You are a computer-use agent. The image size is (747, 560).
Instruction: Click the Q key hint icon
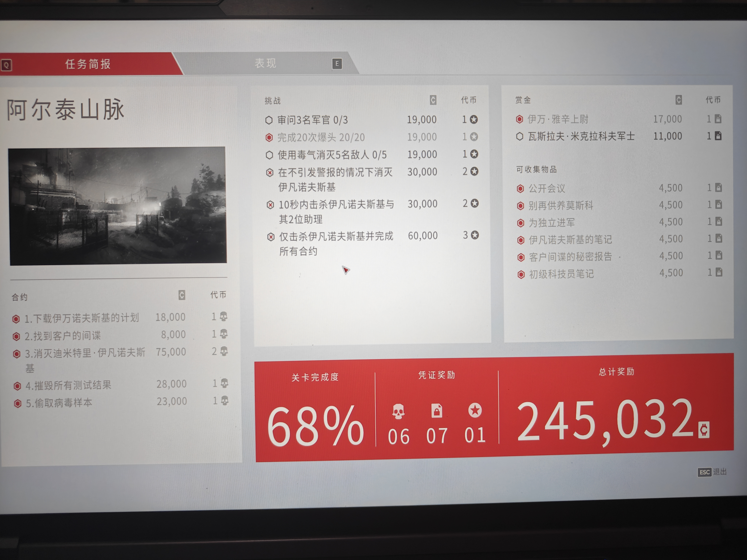(6, 65)
